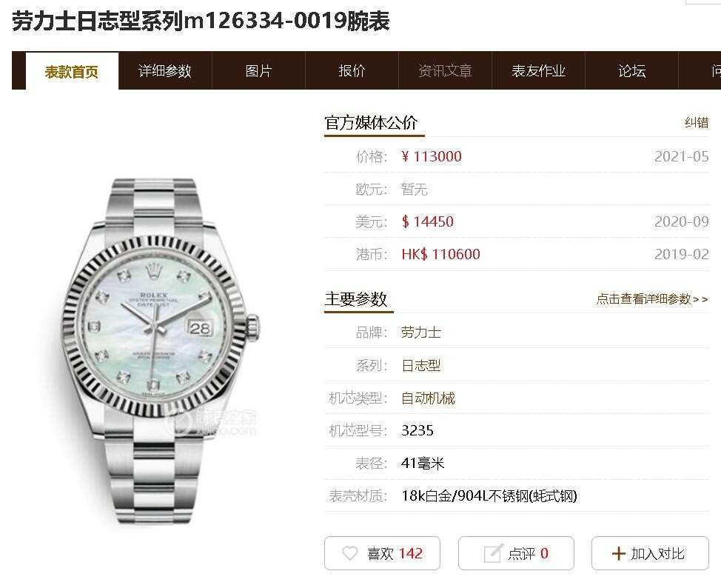Image resolution: width=721 pixels, height=588 pixels.
Task: Click the ¥113000 price value
Action: pos(432,156)
